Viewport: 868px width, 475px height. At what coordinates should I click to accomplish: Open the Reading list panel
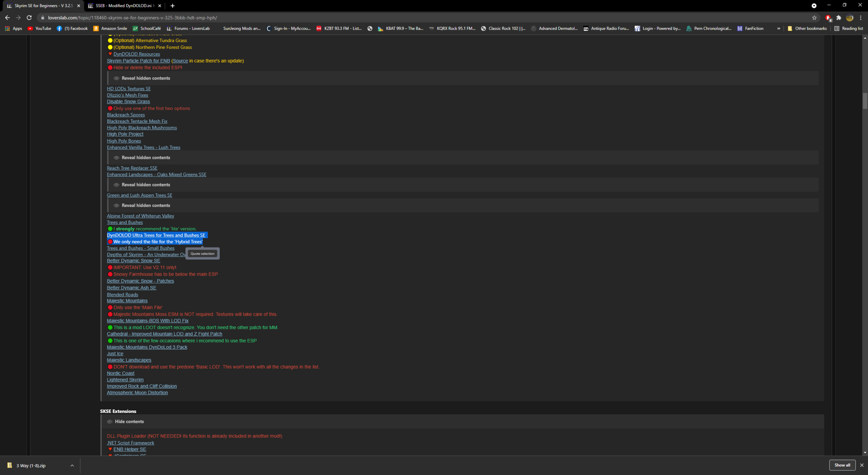(849, 28)
